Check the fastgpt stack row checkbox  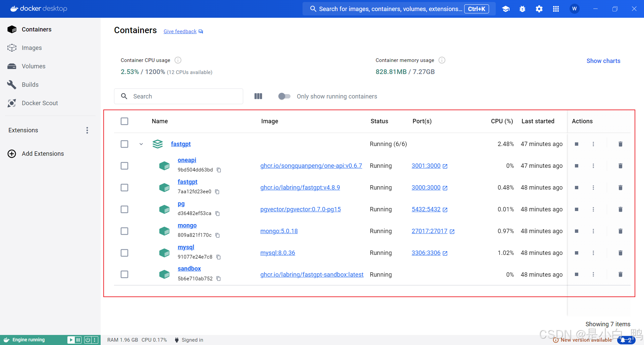click(124, 144)
